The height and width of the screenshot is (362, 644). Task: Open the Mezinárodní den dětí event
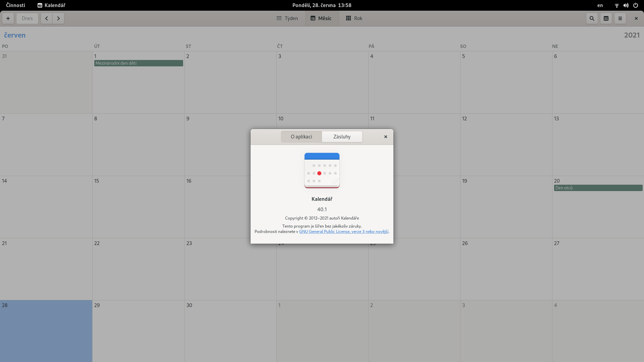[x=138, y=63]
